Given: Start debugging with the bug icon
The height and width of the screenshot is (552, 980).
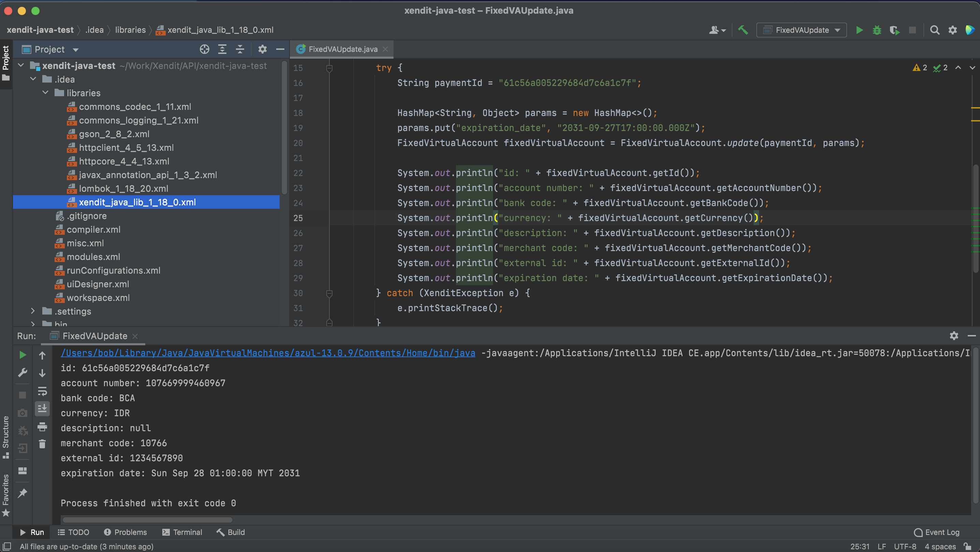Looking at the screenshot, I should tap(877, 30).
